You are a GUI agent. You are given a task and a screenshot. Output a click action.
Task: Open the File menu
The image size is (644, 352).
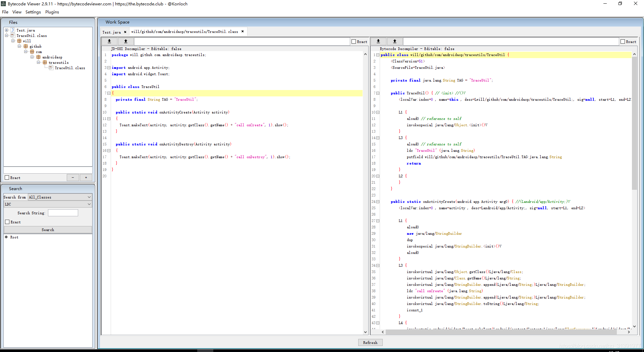tap(5, 12)
